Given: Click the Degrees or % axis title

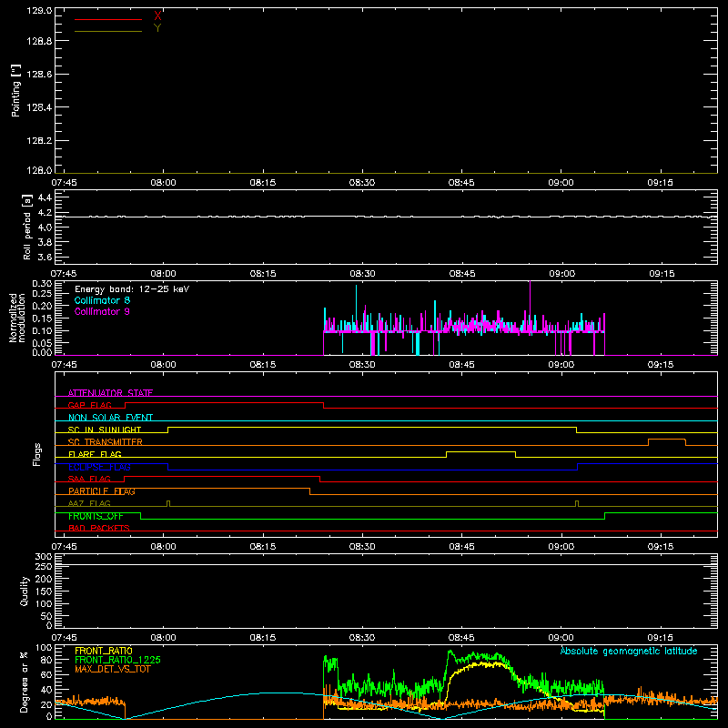Looking at the screenshot, I should click(25, 682).
